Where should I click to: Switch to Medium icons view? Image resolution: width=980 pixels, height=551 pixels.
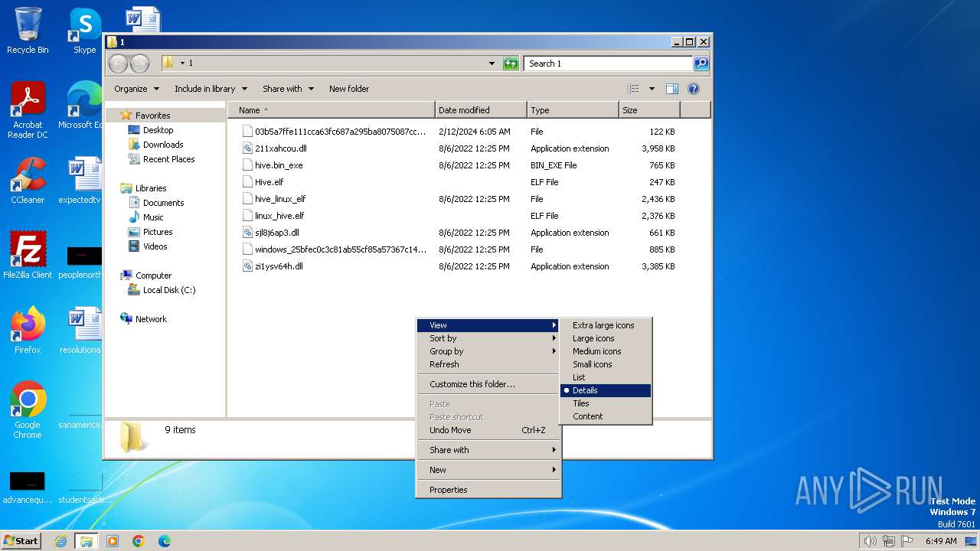[x=606, y=351]
